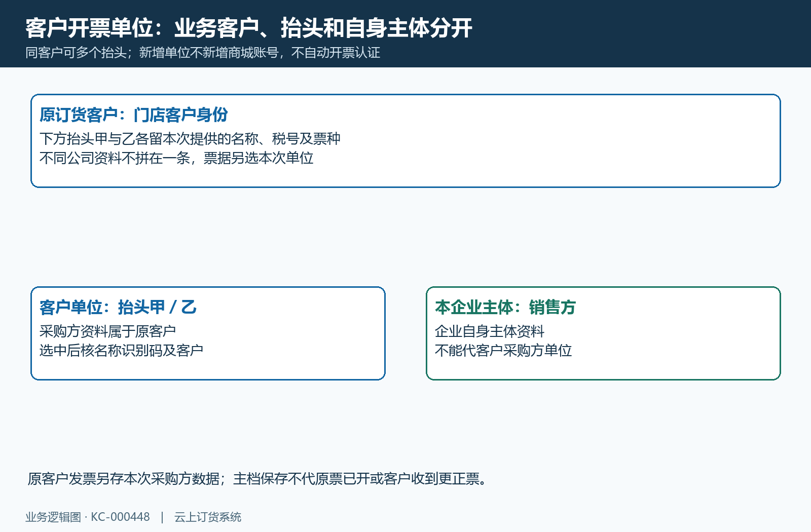Viewport: 811px width, 532px height.
Task: Click the heading "原订货客户：门店客户身份"
Action: (x=134, y=115)
